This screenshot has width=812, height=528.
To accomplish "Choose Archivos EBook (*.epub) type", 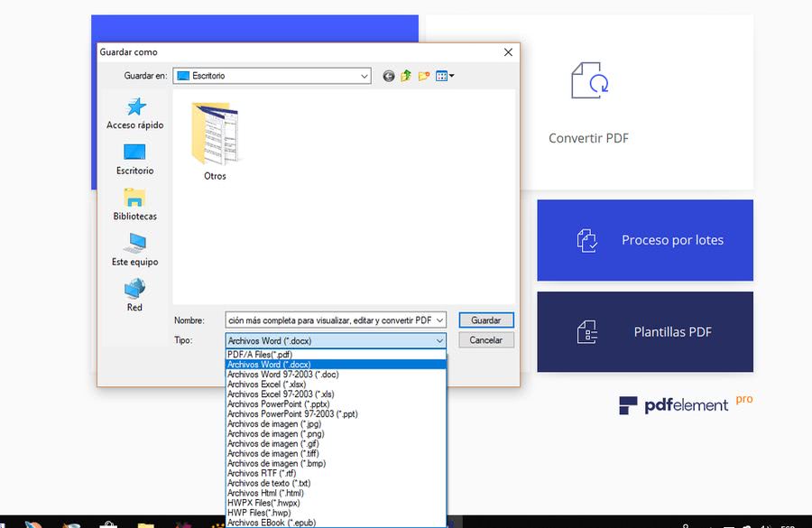I will coord(337,523).
